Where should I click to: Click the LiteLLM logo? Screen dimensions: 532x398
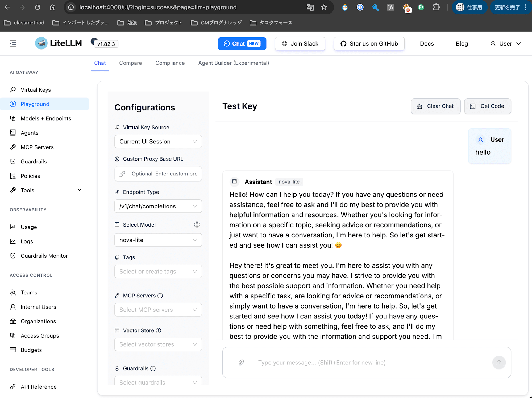pos(59,43)
